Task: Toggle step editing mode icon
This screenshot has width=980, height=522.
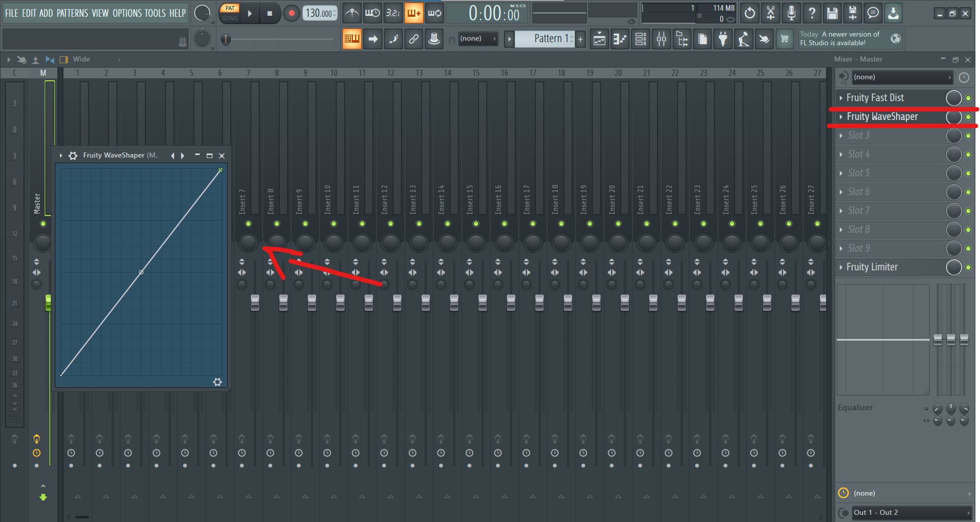Action: point(393,39)
